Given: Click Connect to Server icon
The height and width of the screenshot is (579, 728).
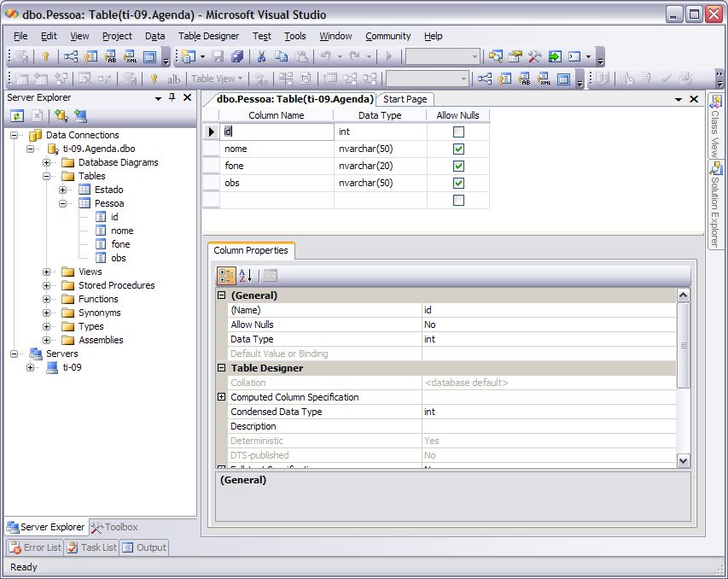Looking at the screenshot, I should click(80, 116).
